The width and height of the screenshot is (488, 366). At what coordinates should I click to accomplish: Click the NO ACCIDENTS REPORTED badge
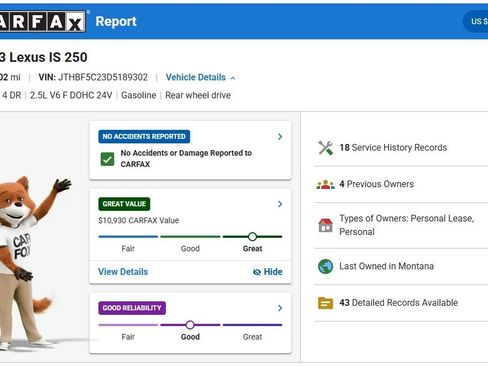(144, 137)
